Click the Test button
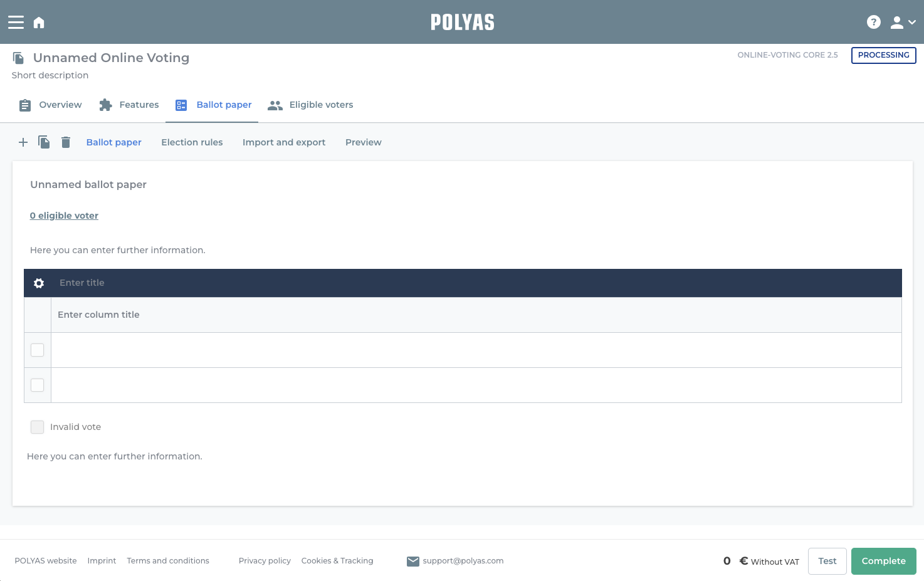Viewport: 924px width, 581px height. [x=827, y=561]
